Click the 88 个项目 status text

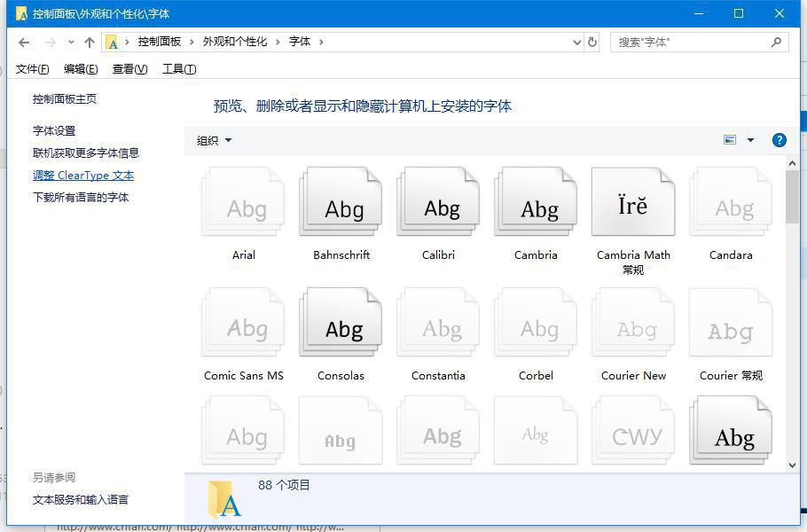[x=284, y=485]
